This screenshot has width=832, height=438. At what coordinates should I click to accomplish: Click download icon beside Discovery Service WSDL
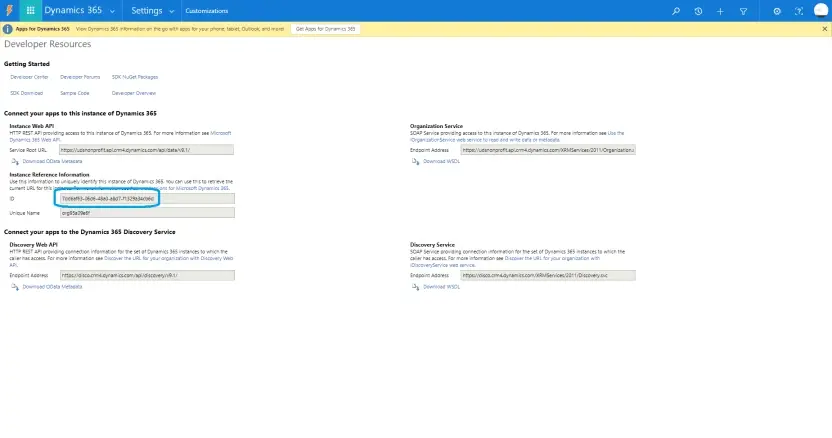point(415,287)
